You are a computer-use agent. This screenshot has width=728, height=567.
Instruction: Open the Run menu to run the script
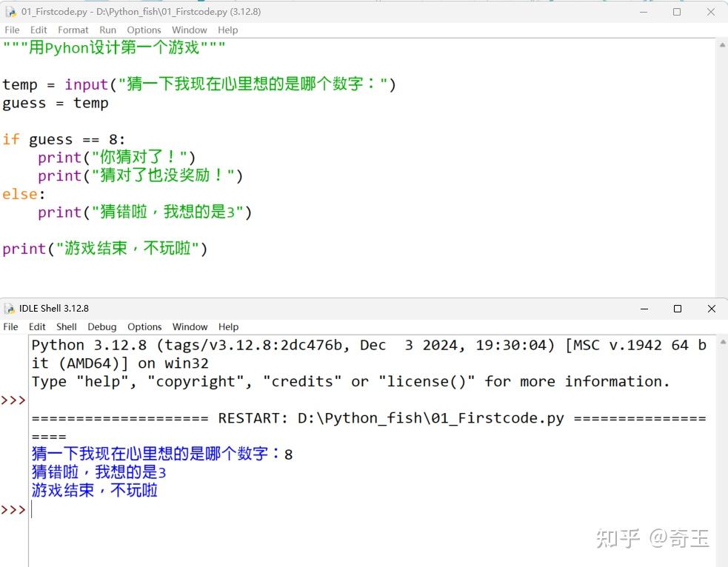click(107, 30)
